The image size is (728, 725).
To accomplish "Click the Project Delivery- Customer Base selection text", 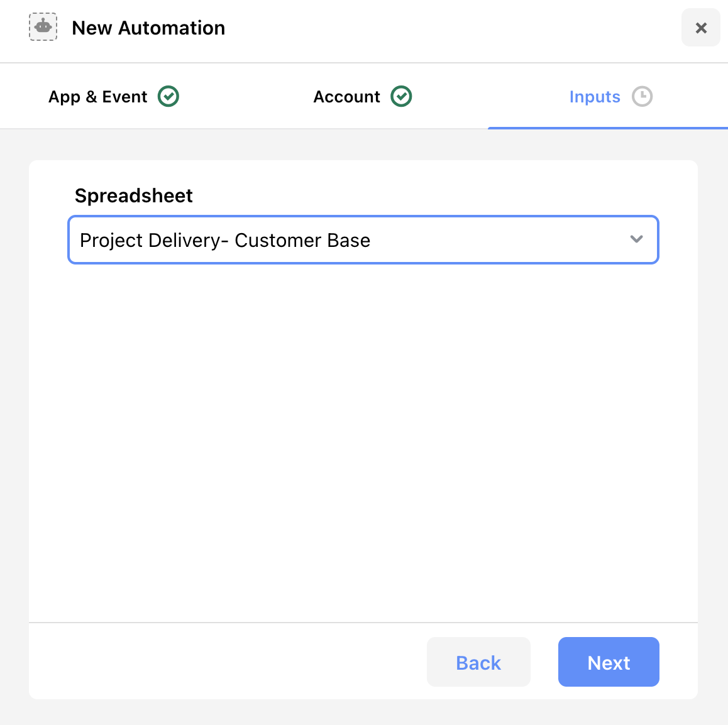I will pos(225,240).
